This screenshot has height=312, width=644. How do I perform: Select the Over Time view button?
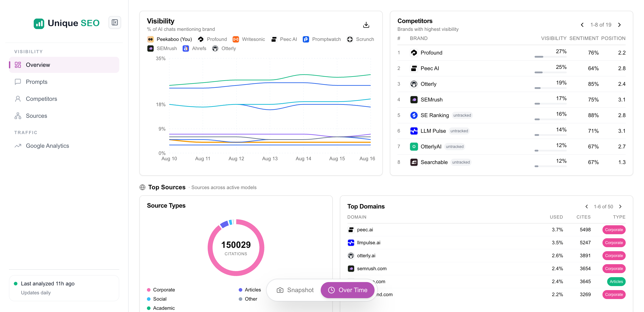[x=347, y=290]
